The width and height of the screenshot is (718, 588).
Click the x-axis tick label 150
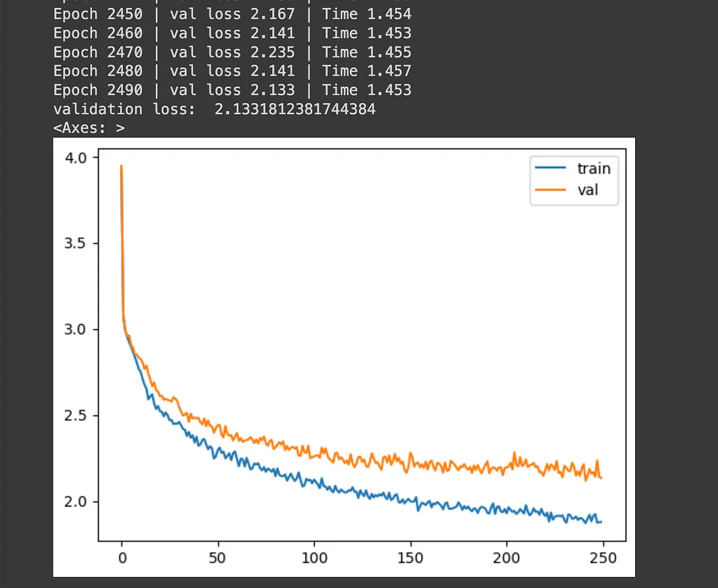[411, 558]
